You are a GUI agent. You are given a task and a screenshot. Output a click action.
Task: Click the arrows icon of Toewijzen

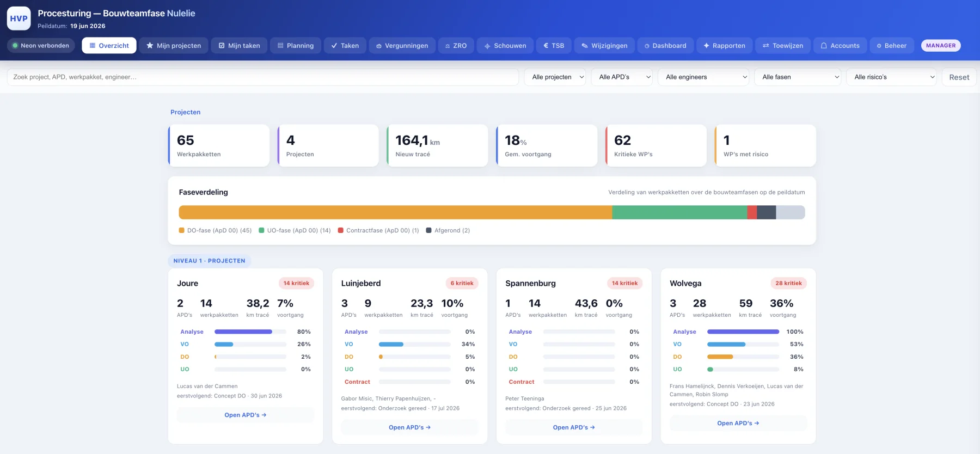(x=766, y=46)
